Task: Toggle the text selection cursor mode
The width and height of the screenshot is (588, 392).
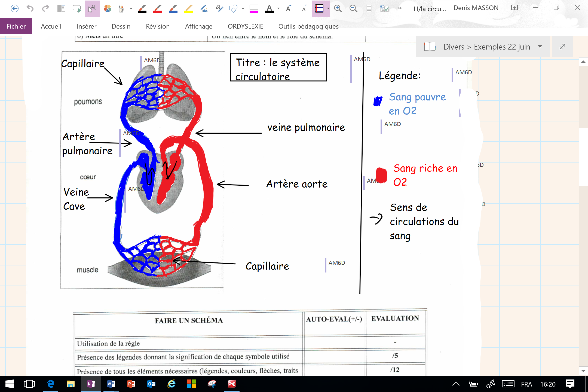Action: pyautogui.click(x=92, y=8)
